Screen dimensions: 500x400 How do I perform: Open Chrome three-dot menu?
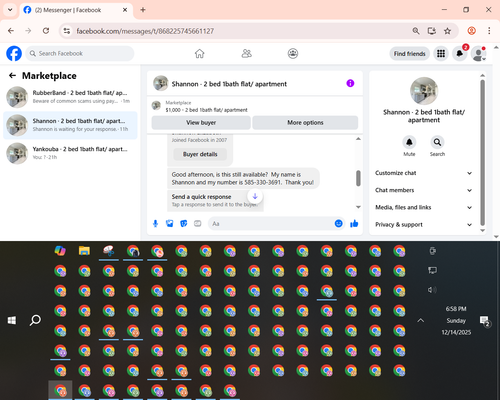pos(489,31)
